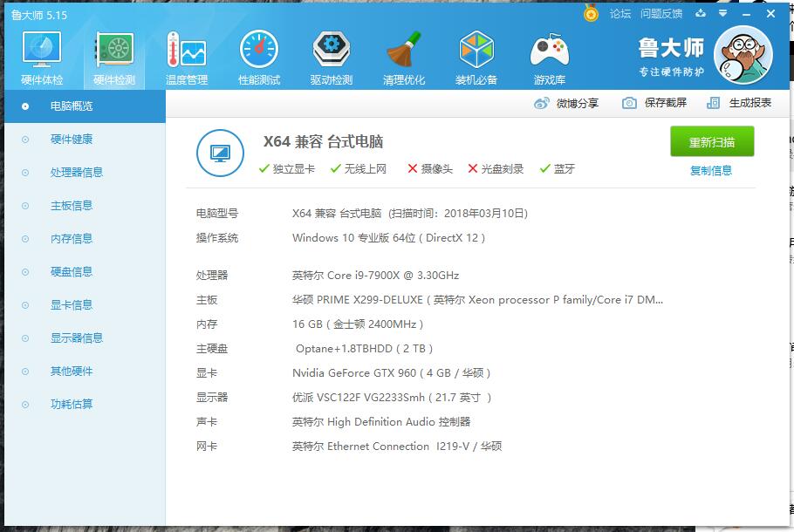Select 电脑概览 in the sidebar
Image resolution: width=794 pixels, height=532 pixels.
pyautogui.click(x=85, y=106)
